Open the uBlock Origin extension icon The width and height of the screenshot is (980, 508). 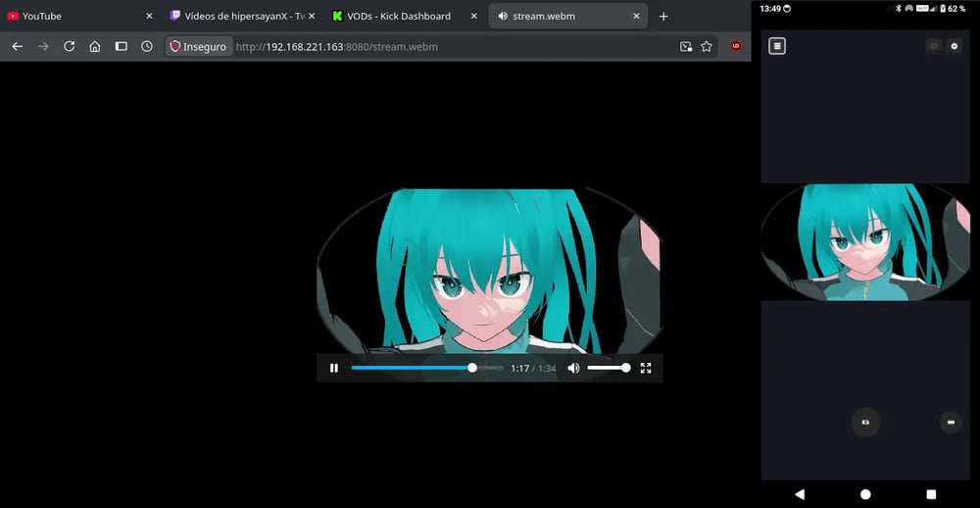(736, 46)
